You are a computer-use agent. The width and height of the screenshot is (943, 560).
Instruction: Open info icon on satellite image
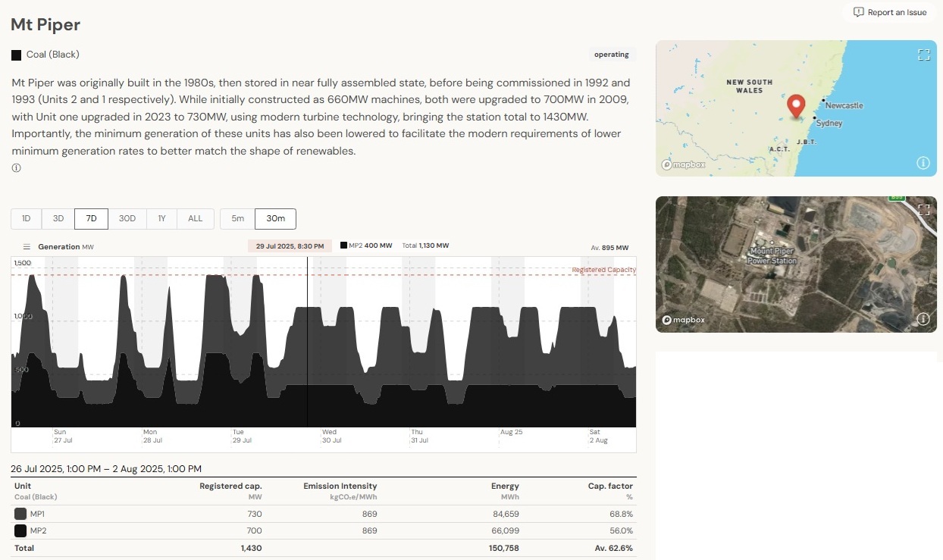click(x=923, y=319)
